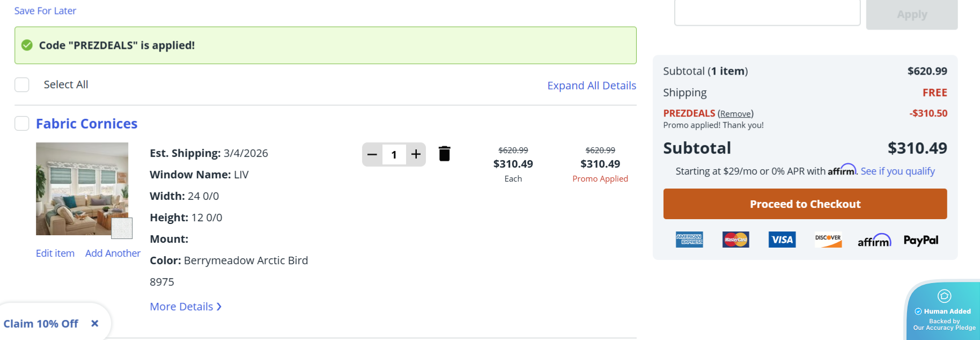Expand More Details for the cornice
Image resolution: width=980 pixels, height=340 pixels.
(x=186, y=307)
